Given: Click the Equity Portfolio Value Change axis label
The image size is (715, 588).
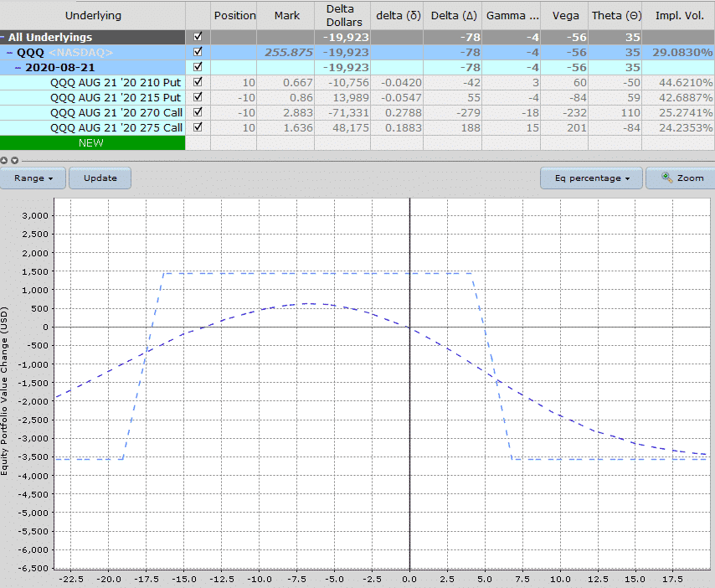Looking at the screenshot, I should [4, 391].
